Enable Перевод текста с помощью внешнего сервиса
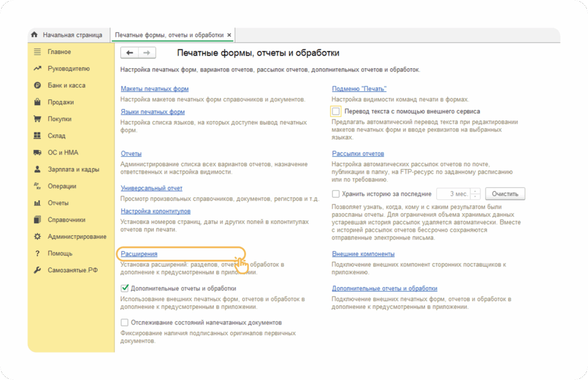 (336, 111)
